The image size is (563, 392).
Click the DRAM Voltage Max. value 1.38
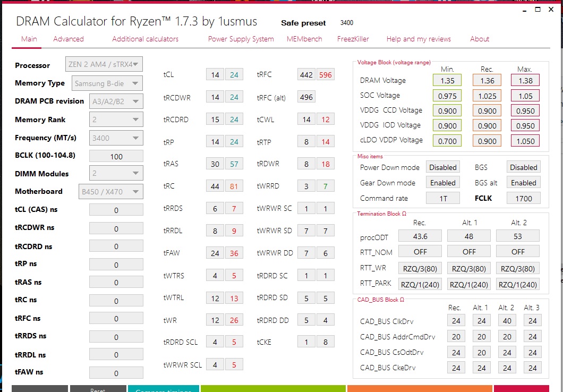(x=525, y=81)
